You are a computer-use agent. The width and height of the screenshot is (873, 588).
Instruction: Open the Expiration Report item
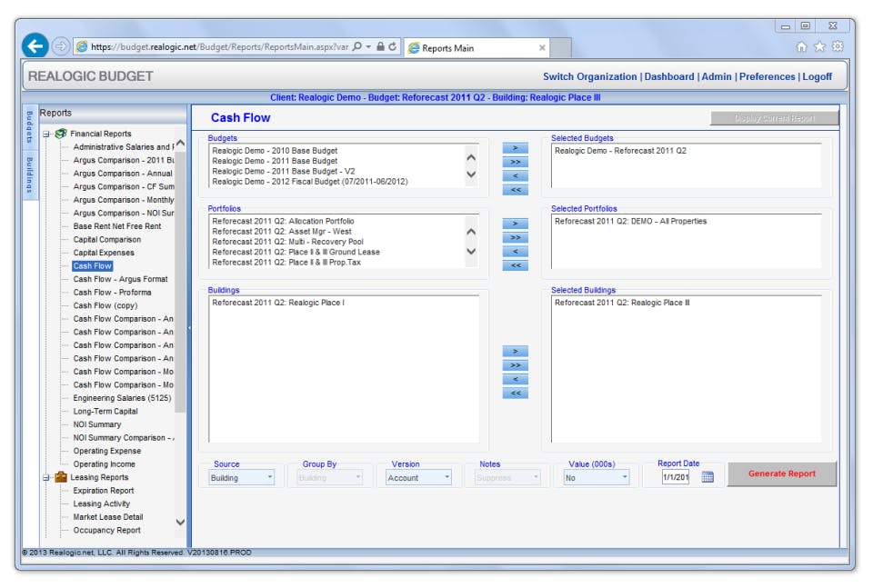pyautogui.click(x=104, y=491)
